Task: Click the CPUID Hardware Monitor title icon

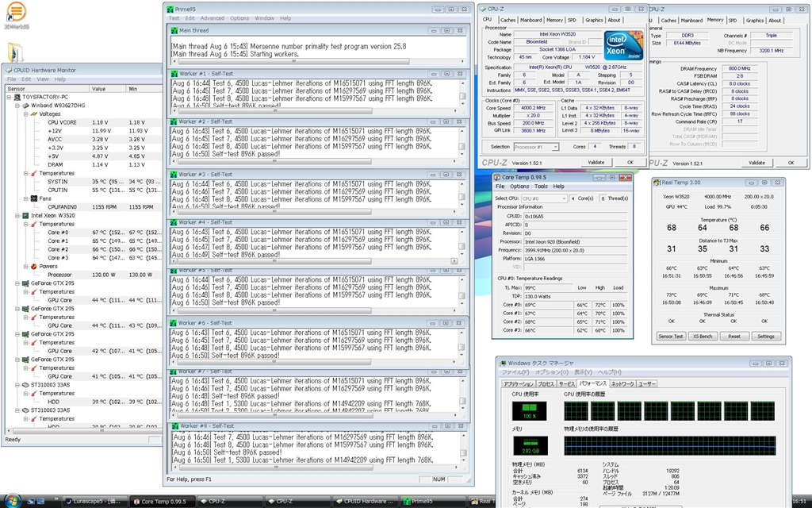Action: point(9,70)
